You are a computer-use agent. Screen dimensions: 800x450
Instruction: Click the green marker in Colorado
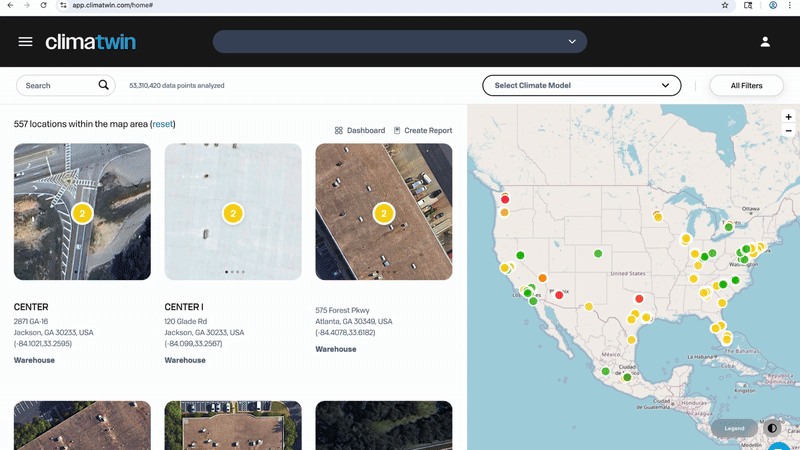[598, 253]
